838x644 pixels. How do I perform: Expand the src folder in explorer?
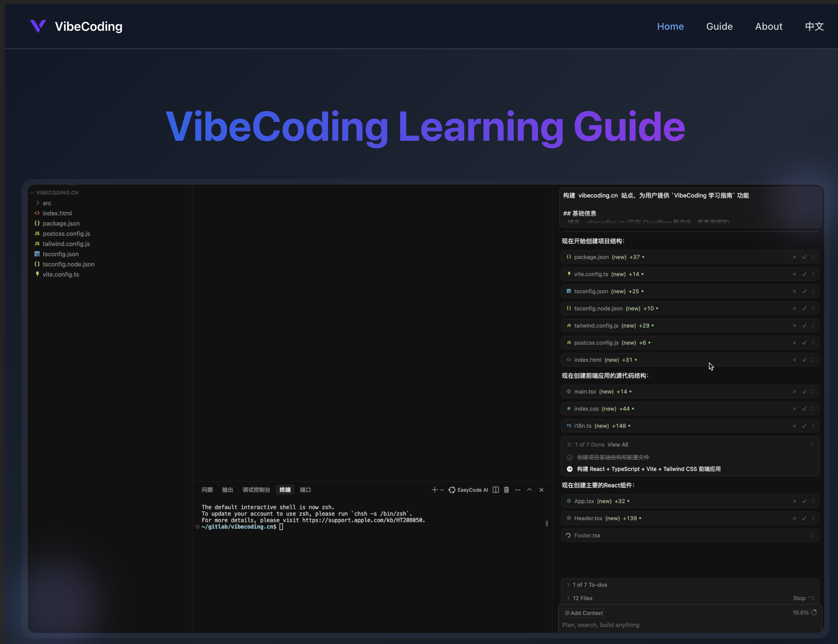(38, 203)
